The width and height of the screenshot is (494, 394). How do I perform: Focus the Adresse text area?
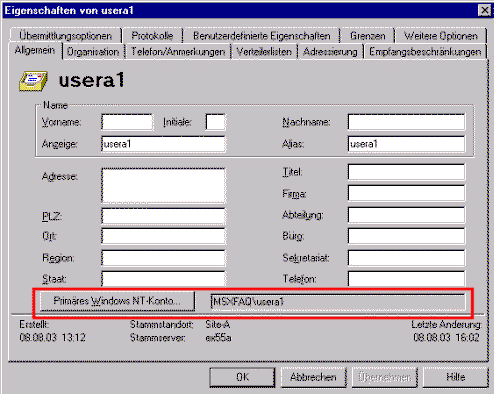(163, 186)
